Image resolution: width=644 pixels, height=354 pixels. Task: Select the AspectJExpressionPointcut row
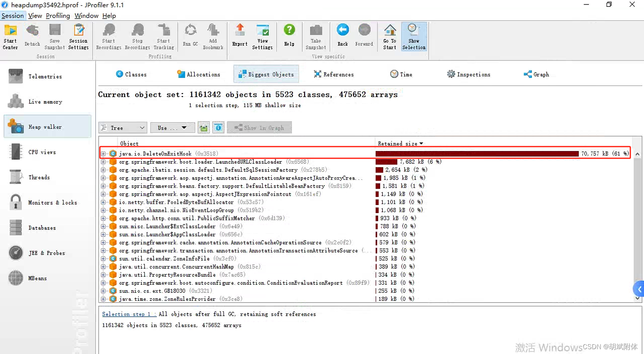pyautogui.click(x=366, y=194)
